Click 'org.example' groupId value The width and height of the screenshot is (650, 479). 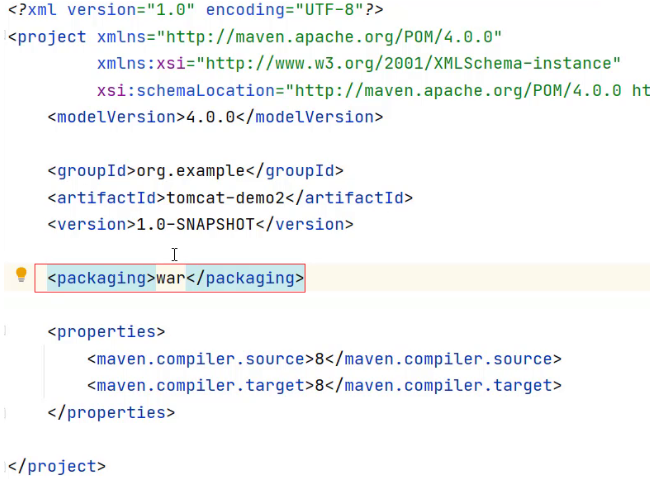[x=191, y=171]
